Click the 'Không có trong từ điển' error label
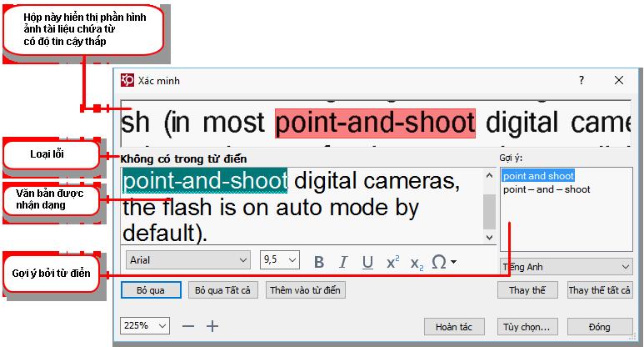This screenshot has height=347, width=644. coord(183,159)
